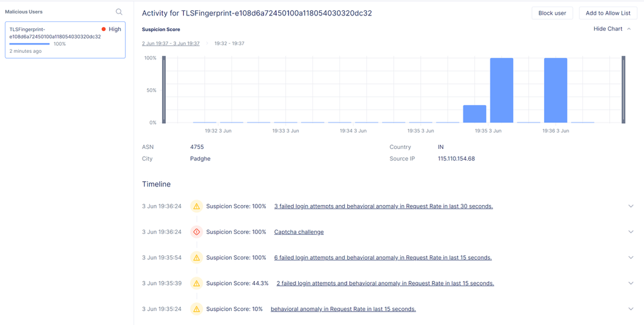Viewport: 644px width, 325px height.
Task: Select the 19:32 - 19:37 time range
Action: pyautogui.click(x=230, y=43)
